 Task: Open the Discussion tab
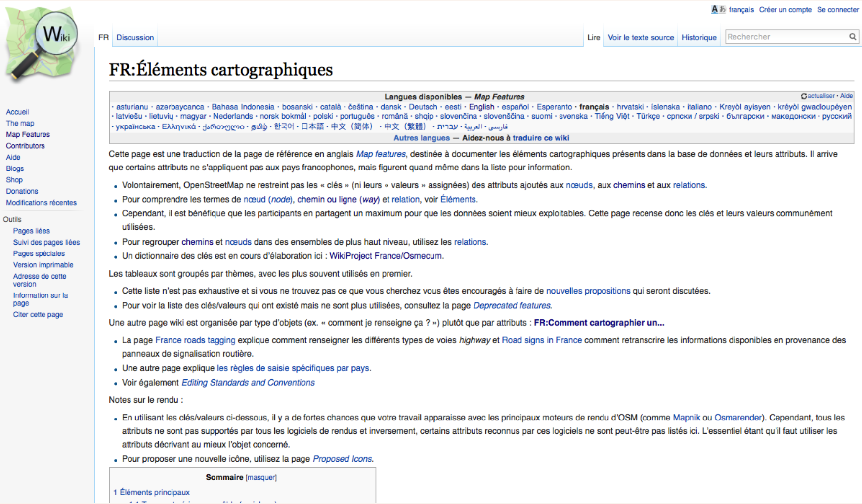point(135,37)
